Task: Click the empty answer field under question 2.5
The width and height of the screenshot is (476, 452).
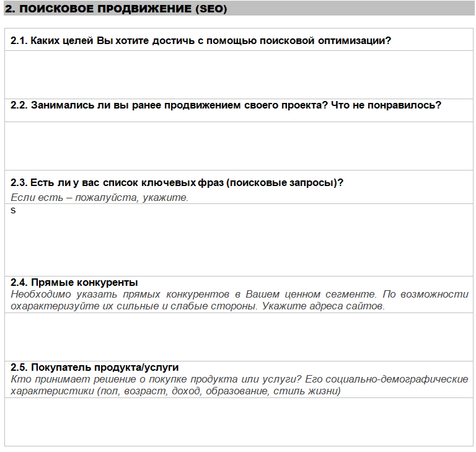Action: (239, 422)
